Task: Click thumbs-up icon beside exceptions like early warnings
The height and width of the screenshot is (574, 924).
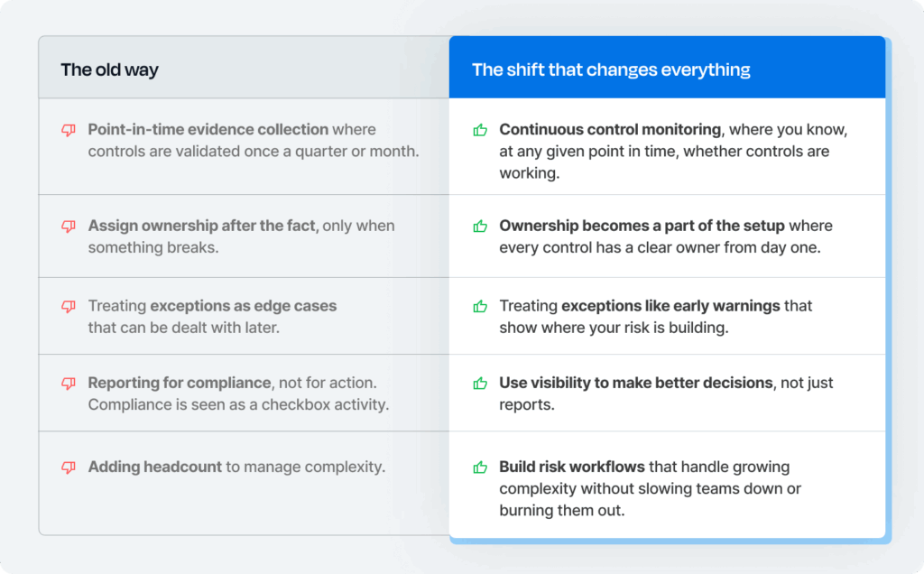Action: point(480,306)
